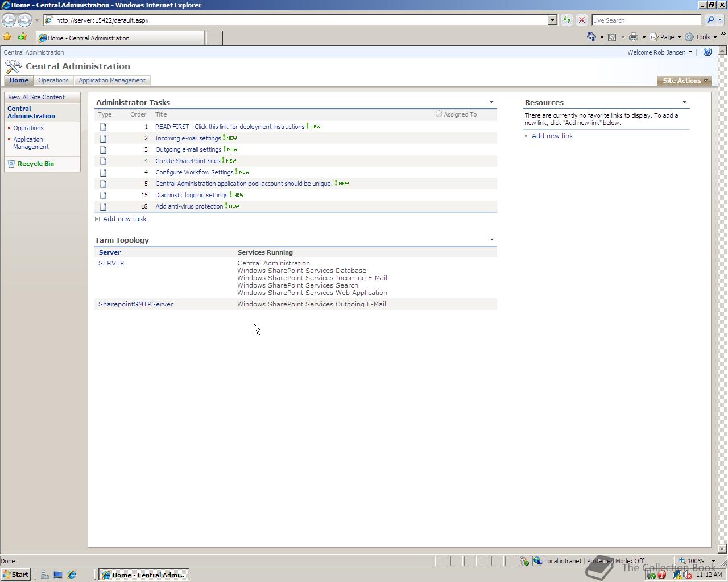Open the Farm Topology web part menu arrow
Image resolution: width=728 pixels, height=582 pixels.
tap(491, 240)
